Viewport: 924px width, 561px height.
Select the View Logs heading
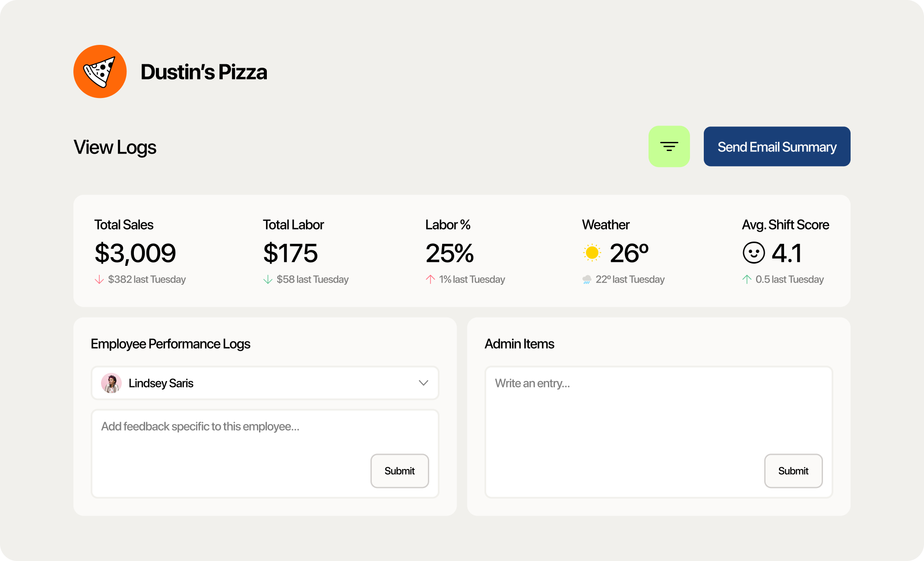point(115,147)
